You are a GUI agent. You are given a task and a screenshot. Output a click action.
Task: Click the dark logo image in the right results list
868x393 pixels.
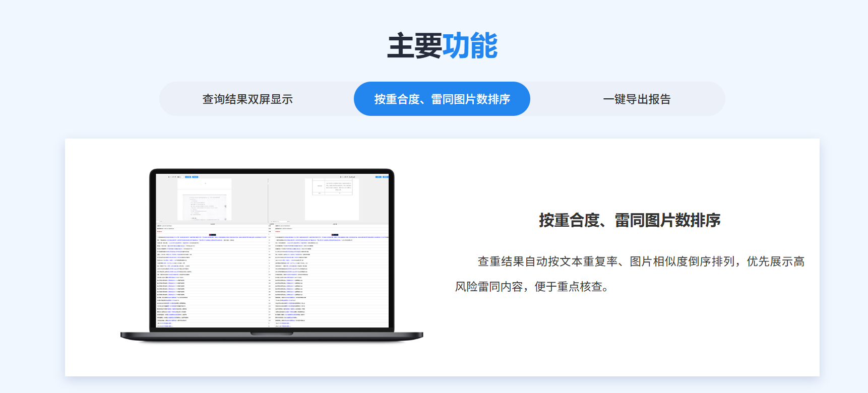[x=335, y=235]
